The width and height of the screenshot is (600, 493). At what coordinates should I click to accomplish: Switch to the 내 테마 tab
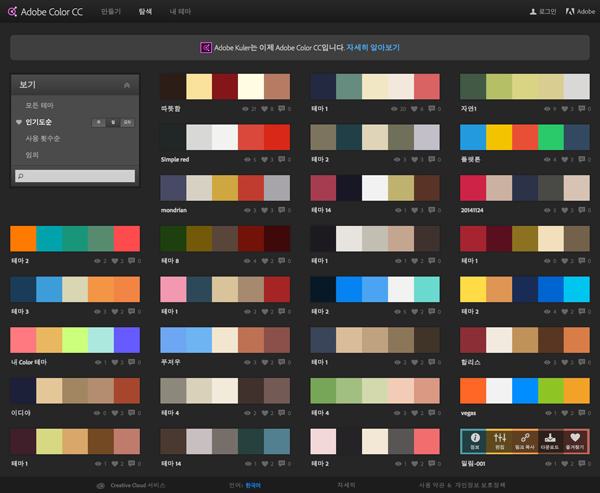pyautogui.click(x=180, y=12)
